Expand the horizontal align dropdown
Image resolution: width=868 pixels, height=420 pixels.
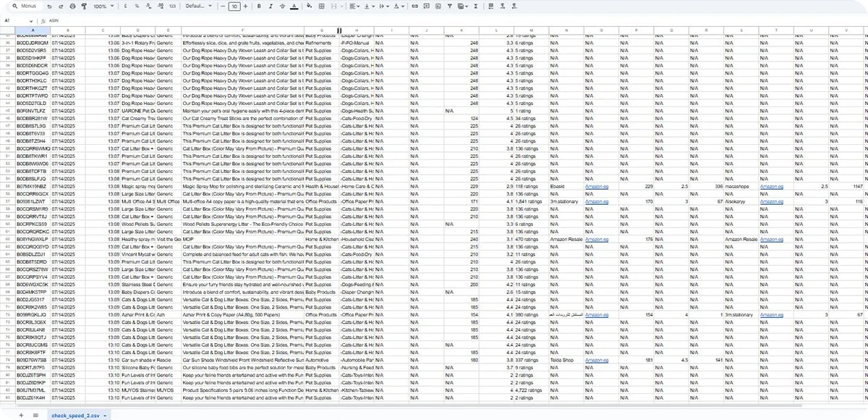[354, 6]
